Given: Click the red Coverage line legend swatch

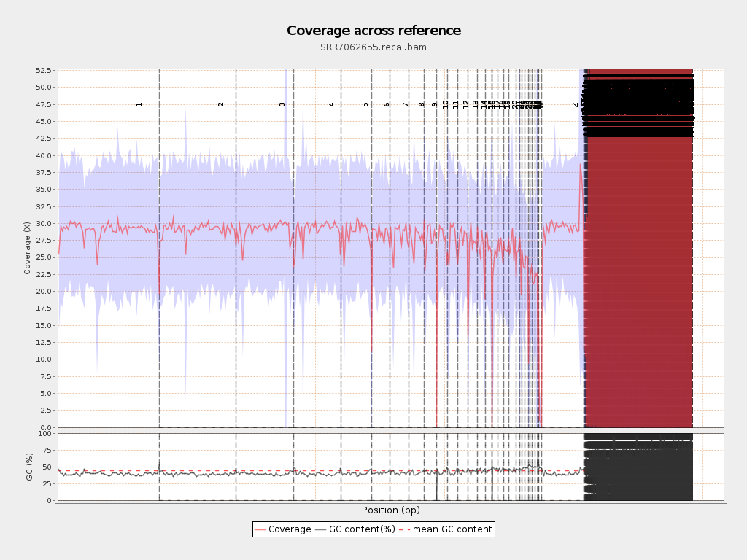Looking at the screenshot, I should (x=260, y=529).
